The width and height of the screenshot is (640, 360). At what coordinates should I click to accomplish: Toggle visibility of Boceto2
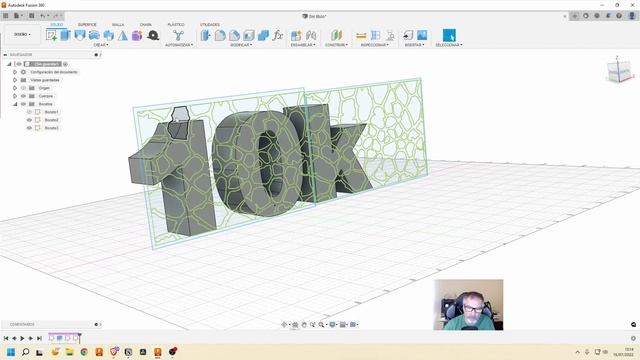pos(29,120)
